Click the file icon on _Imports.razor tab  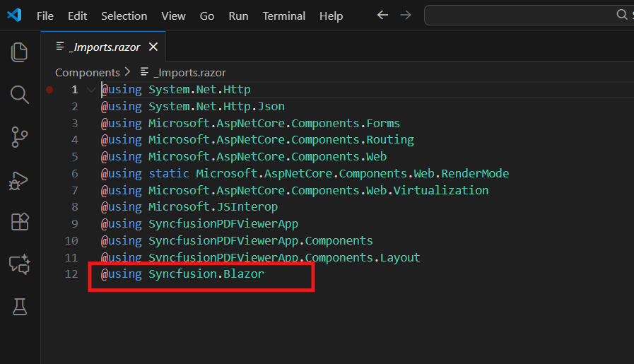click(60, 47)
